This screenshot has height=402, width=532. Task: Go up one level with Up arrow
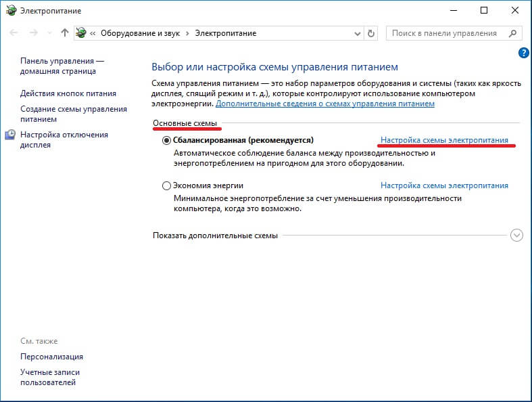(64, 32)
